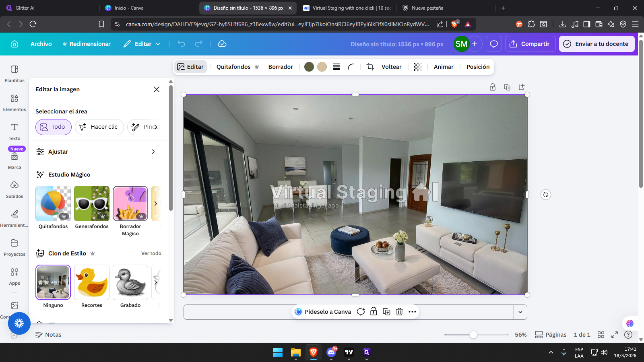The height and width of the screenshot is (362, 644).
Task: Open the Editar dropdown in header
Action: click(x=142, y=44)
